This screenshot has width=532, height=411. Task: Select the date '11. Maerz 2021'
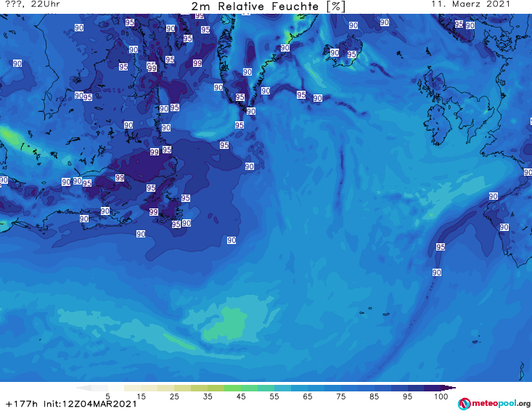(470, 4)
